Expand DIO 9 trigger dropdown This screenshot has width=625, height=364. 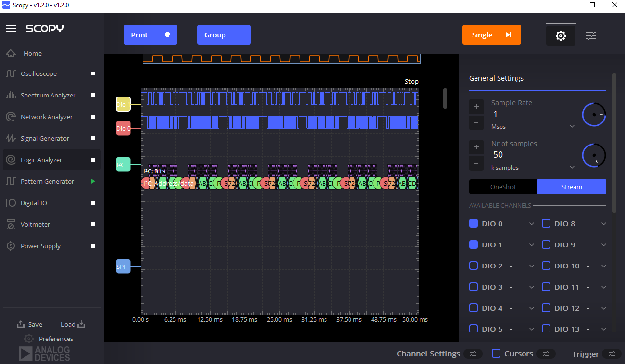pos(604,245)
